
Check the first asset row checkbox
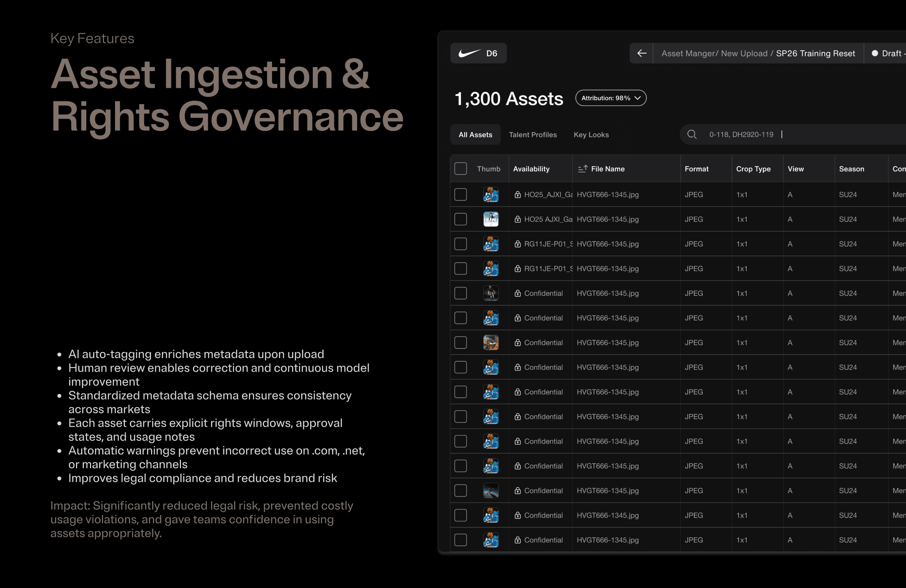tap(461, 195)
